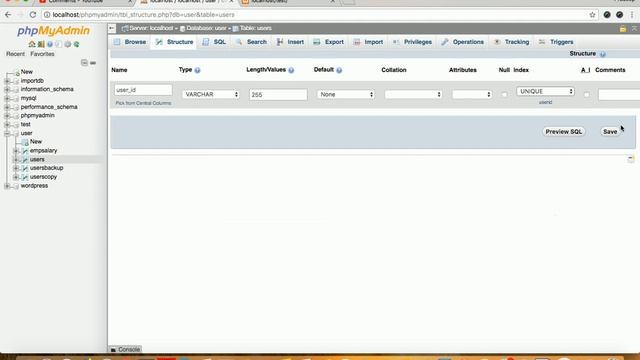Click the Favorites link in sidebar
The image size is (640, 360).
[42, 54]
